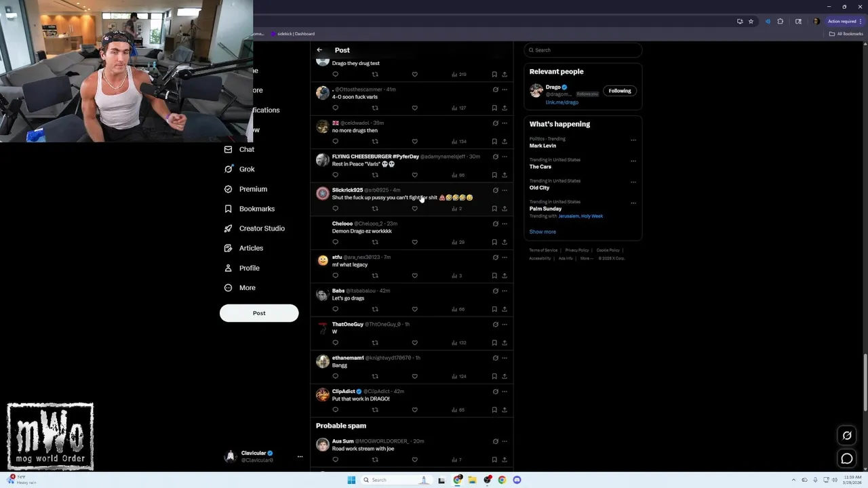Repost the "Bangg" reply
Viewport: 868px width, 488px height.
(375, 376)
